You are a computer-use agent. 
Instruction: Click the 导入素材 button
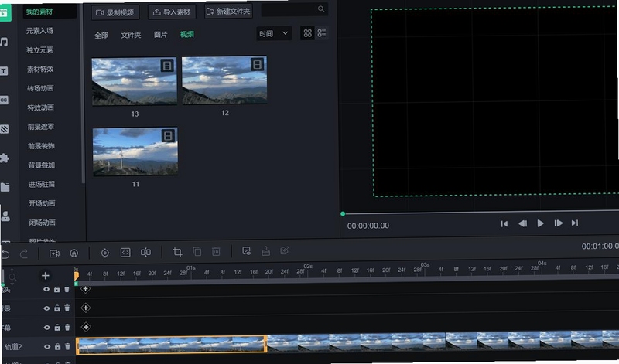point(172,12)
